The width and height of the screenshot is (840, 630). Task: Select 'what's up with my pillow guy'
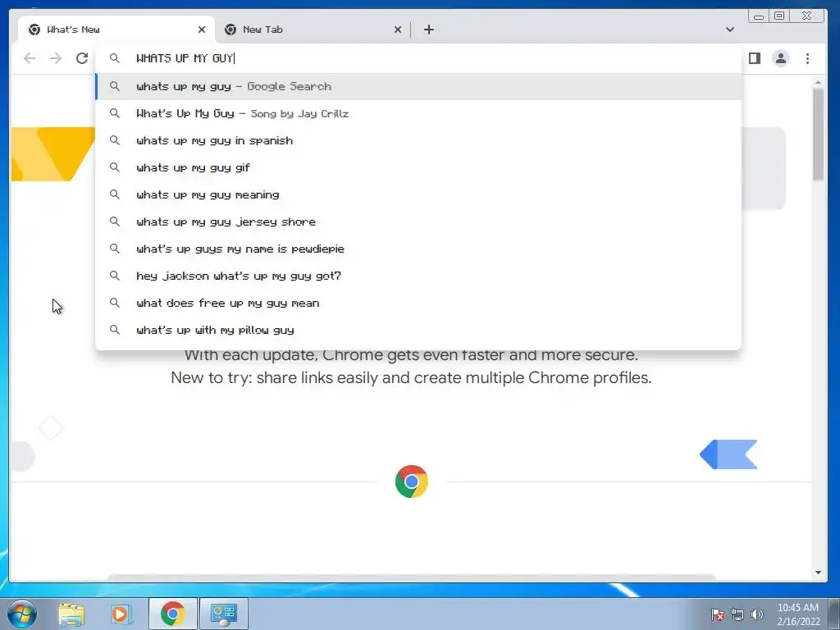(x=418, y=330)
